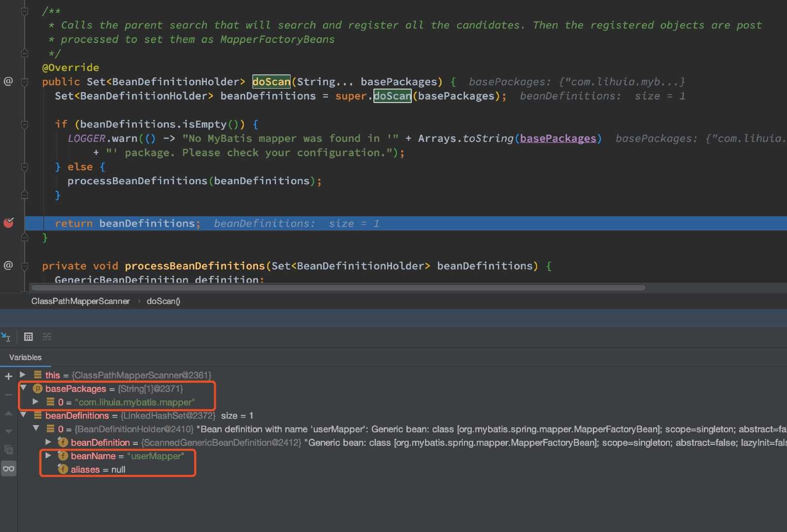Screen dimensions: 787x532
Task: Select ScannedGenericBeanDefinition@2412 value text
Action: tap(221, 442)
